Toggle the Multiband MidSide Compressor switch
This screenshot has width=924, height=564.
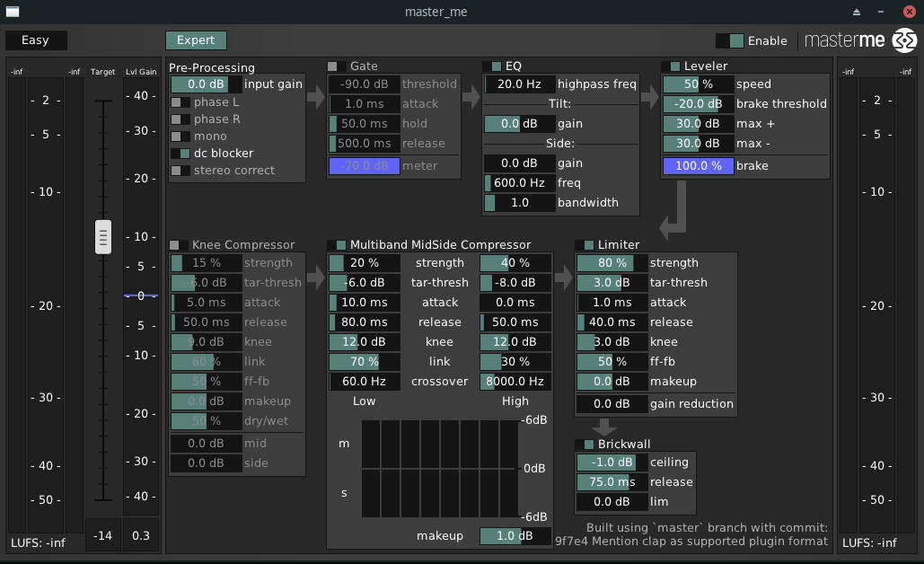(x=337, y=244)
